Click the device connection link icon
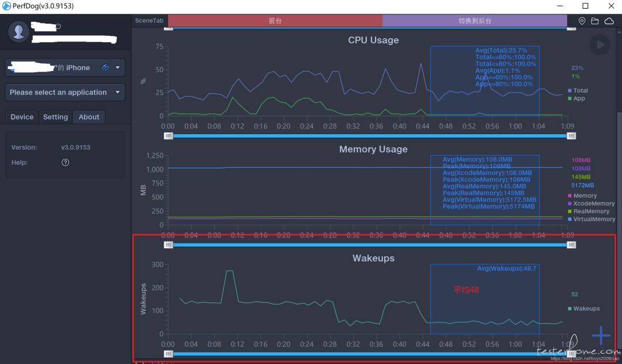The image size is (622, 364). point(105,67)
